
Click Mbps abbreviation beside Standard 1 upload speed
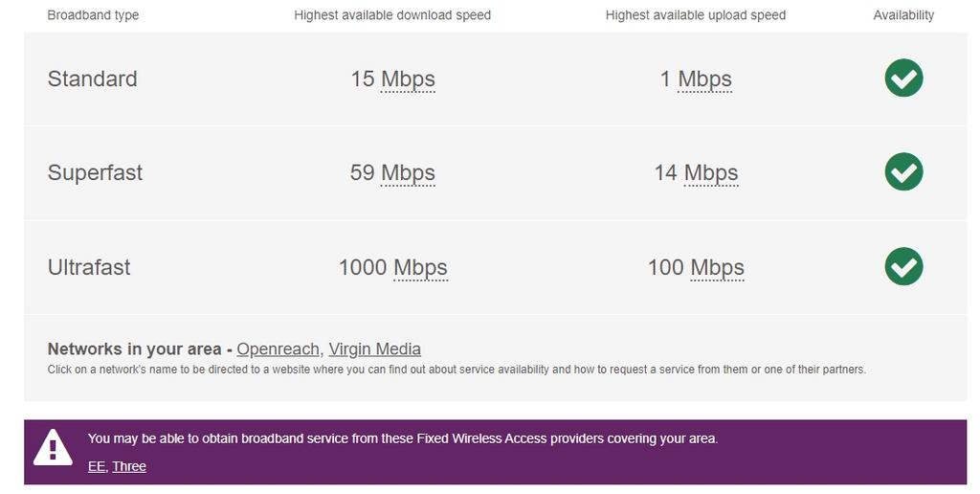coord(704,79)
